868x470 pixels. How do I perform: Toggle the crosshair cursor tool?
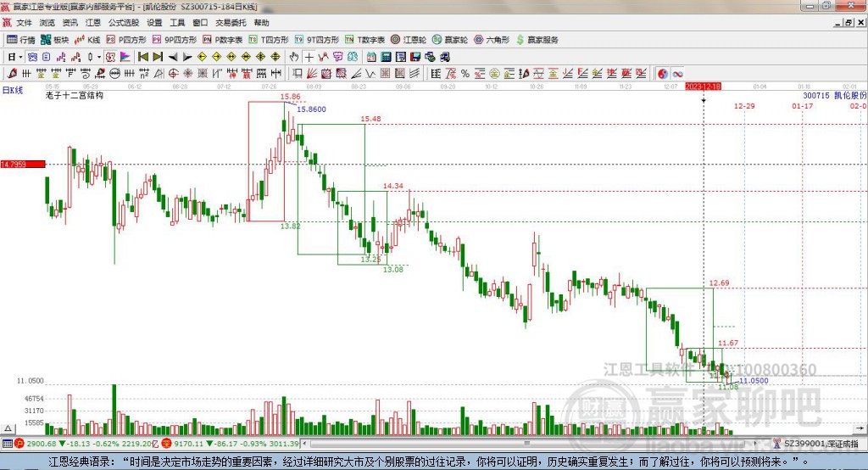click(309, 57)
